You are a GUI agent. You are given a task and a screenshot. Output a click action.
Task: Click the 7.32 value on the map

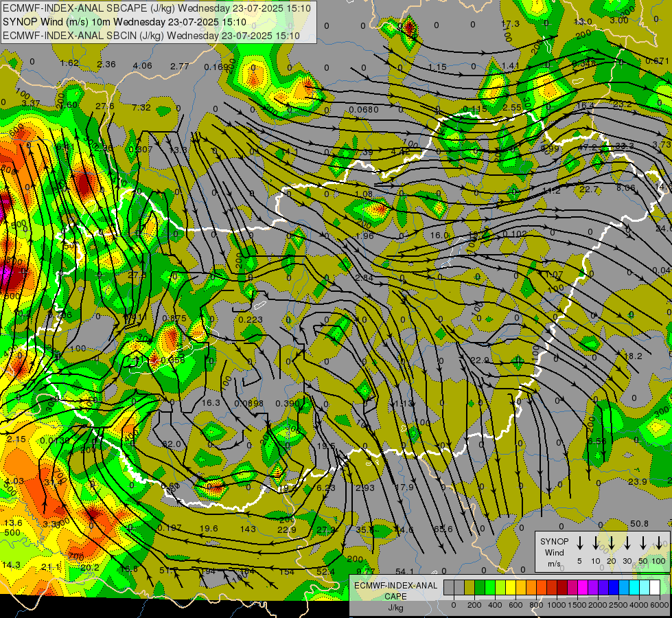click(141, 107)
